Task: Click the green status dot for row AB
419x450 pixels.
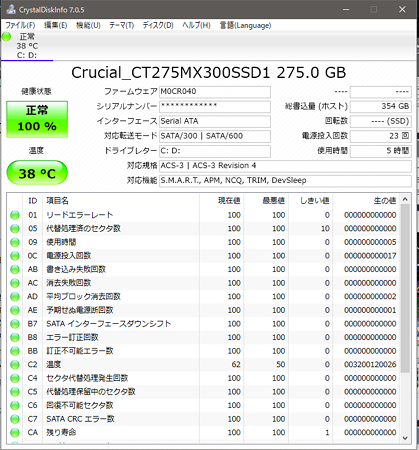Action: pos(15,269)
